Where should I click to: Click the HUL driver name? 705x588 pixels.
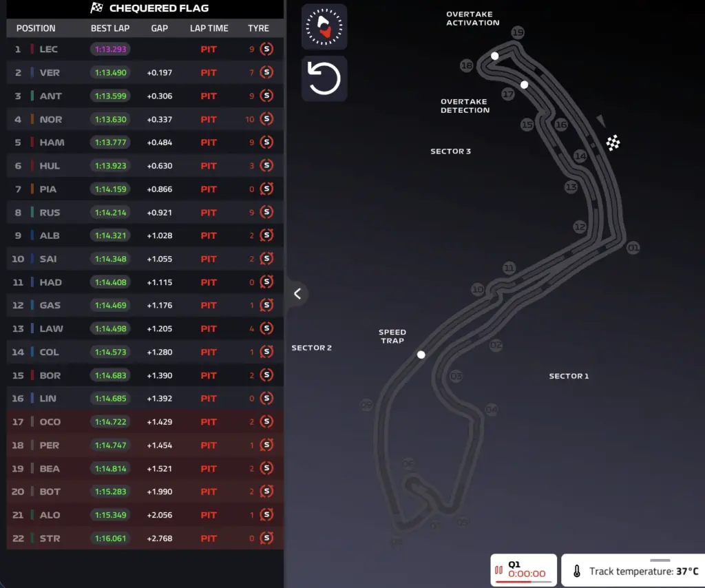click(50, 166)
